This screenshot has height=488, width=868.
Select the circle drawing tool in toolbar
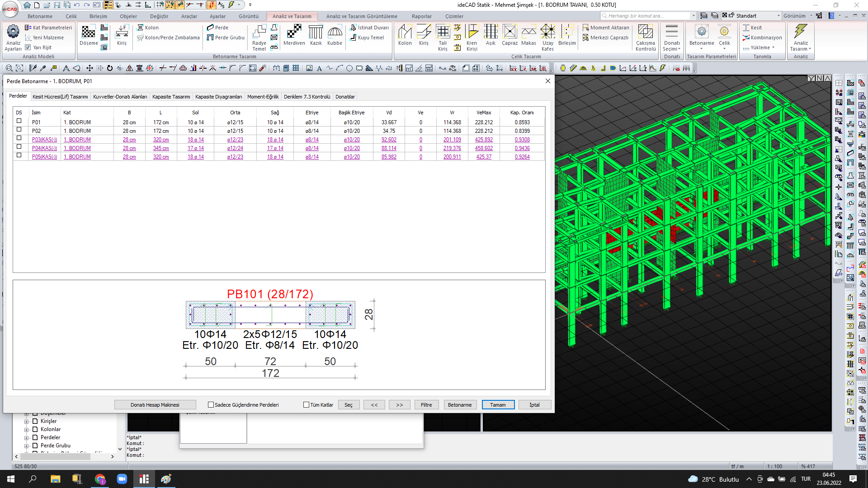click(x=349, y=68)
